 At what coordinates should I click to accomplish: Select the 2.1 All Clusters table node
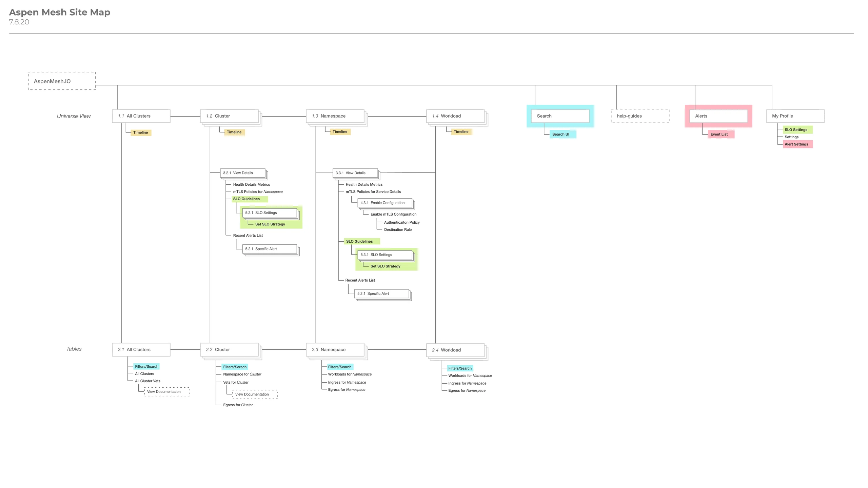pyautogui.click(x=141, y=350)
